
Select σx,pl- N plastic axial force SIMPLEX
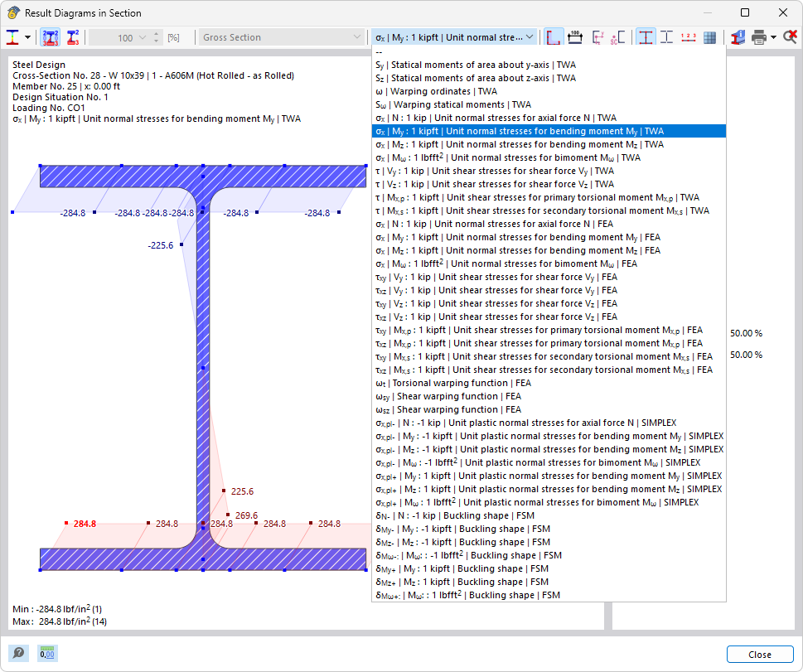click(x=549, y=423)
